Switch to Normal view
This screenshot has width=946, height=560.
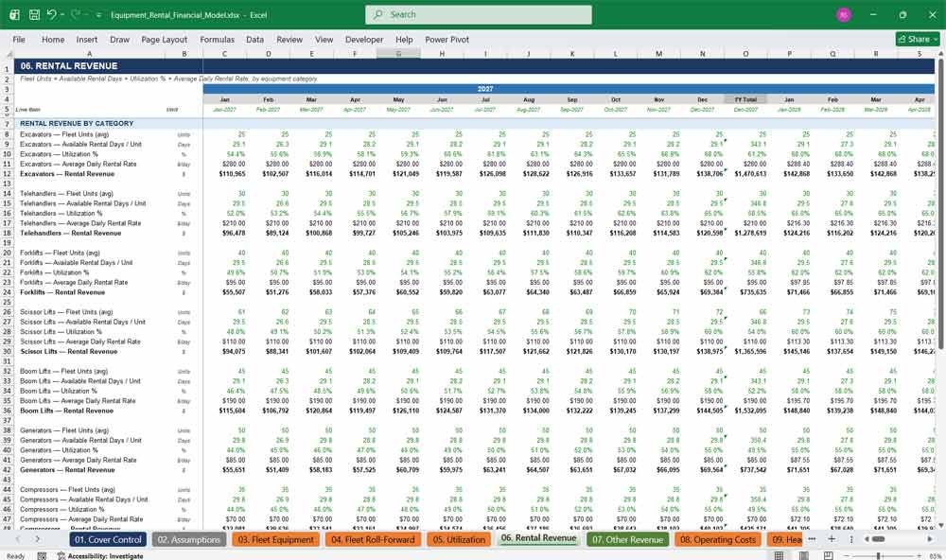779,556
